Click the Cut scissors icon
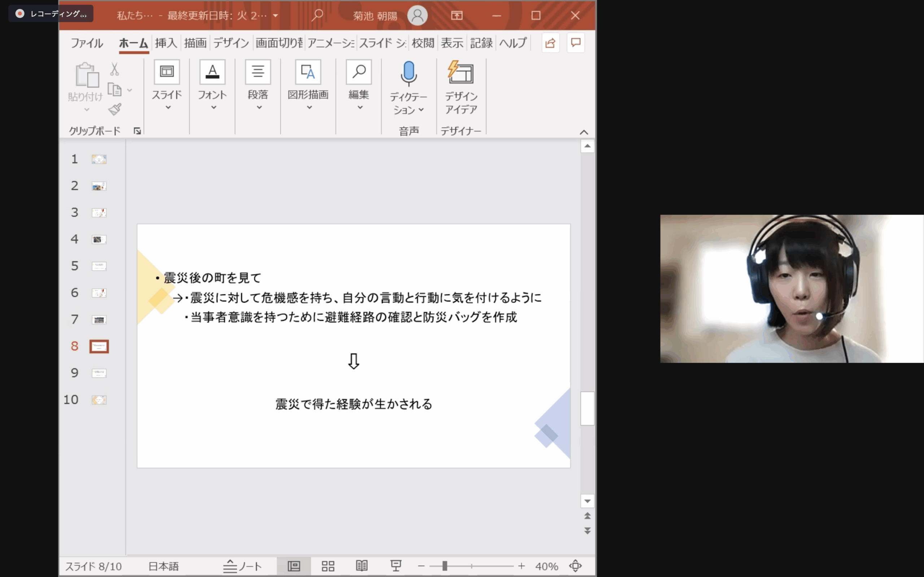The height and width of the screenshot is (577, 924). 114,70
